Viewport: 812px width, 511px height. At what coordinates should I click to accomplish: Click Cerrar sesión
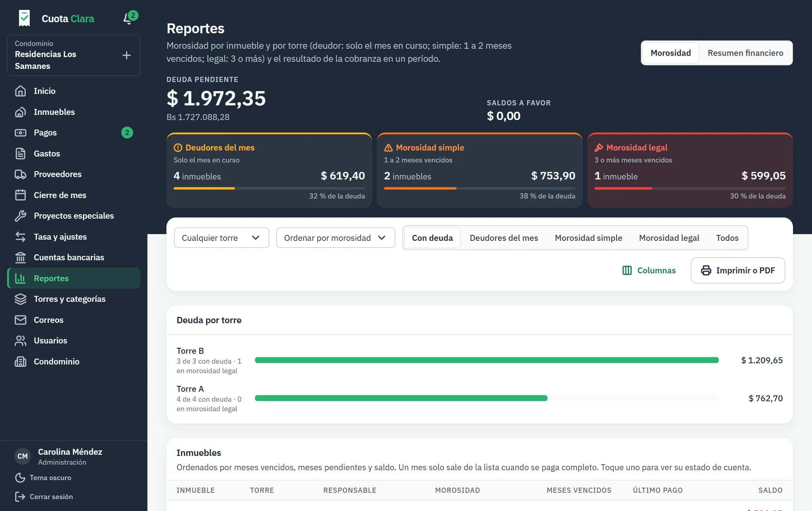[44, 497]
